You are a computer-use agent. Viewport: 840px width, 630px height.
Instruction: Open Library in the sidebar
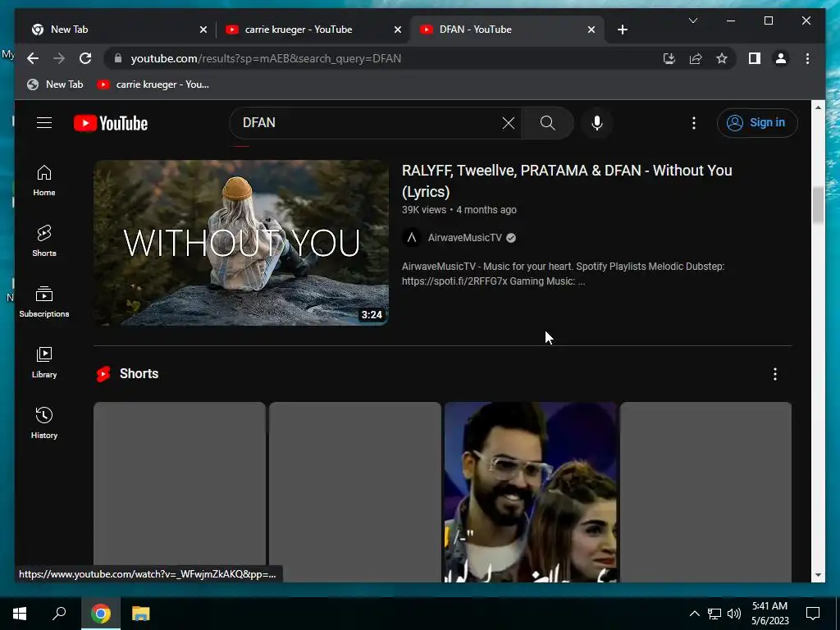click(x=44, y=363)
